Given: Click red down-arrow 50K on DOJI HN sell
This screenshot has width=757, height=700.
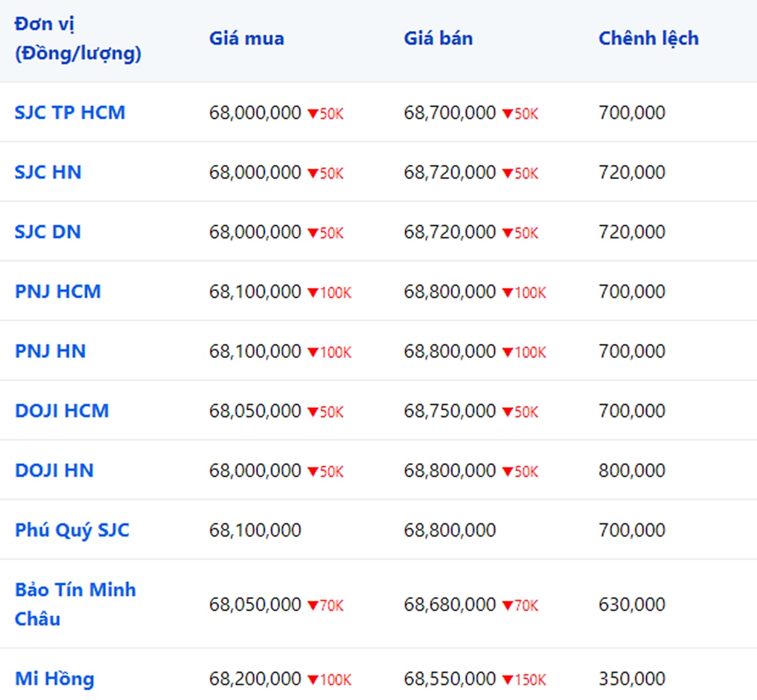Looking at the screenshot, I should [520, 472].
